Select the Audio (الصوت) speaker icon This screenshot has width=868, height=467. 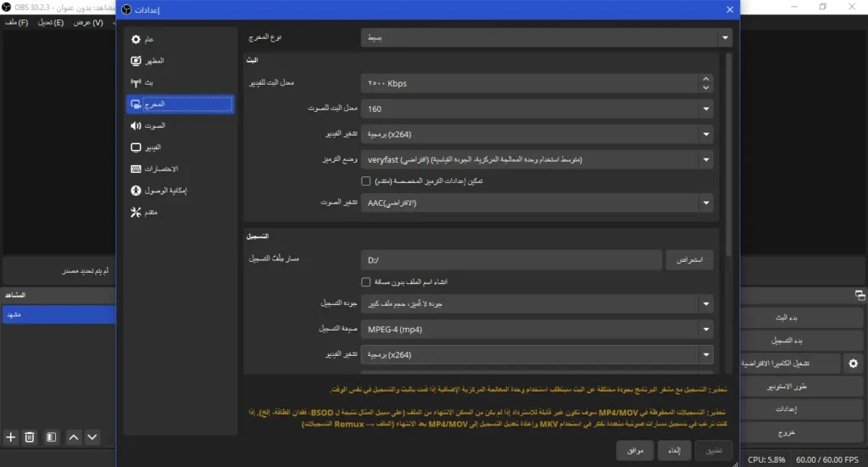[x=136, y=125]
